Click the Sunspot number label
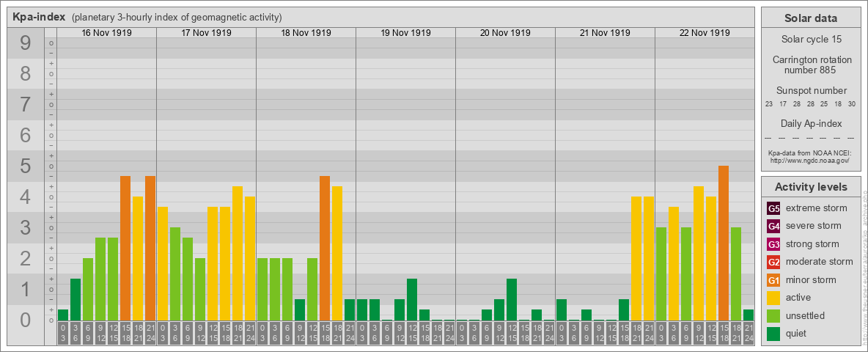 [811, 91]
